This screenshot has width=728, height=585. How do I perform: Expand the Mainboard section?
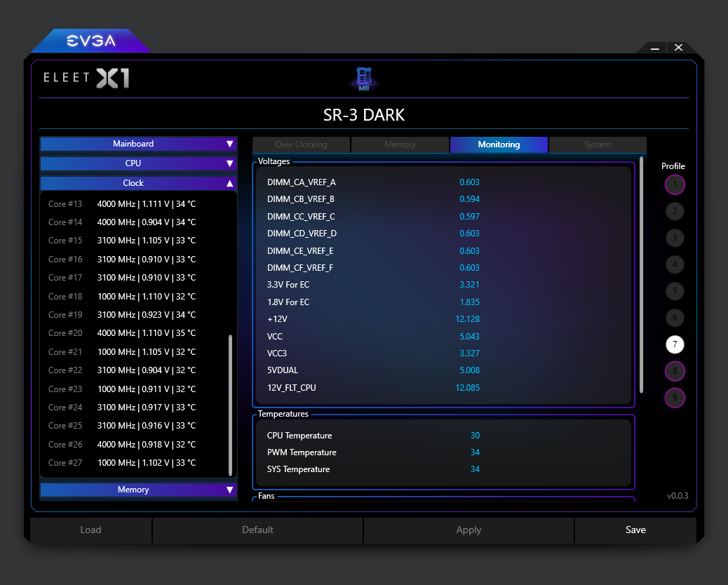click(x=138, y=144)
